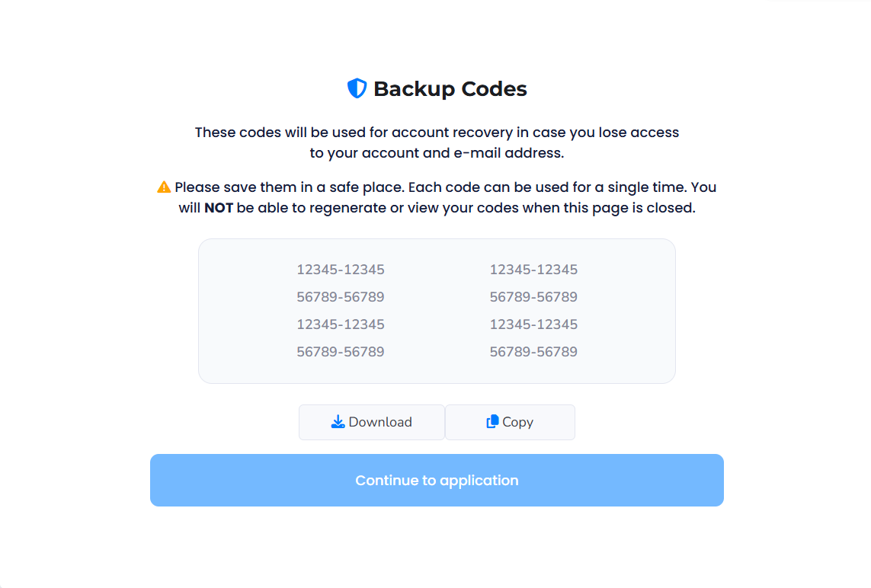Select last 56789-56789 code in right column
Image resolution: width=871 pixels, height=588 pixels.
coord(533,352)
